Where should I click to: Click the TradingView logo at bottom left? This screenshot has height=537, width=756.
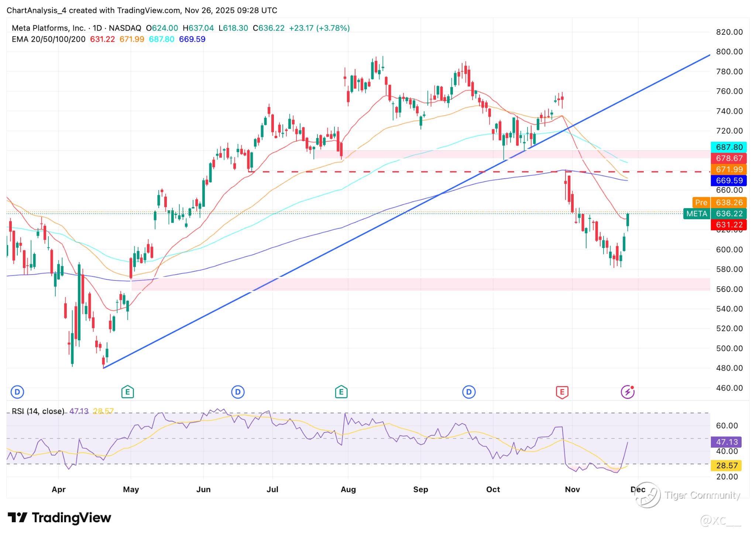59,517
